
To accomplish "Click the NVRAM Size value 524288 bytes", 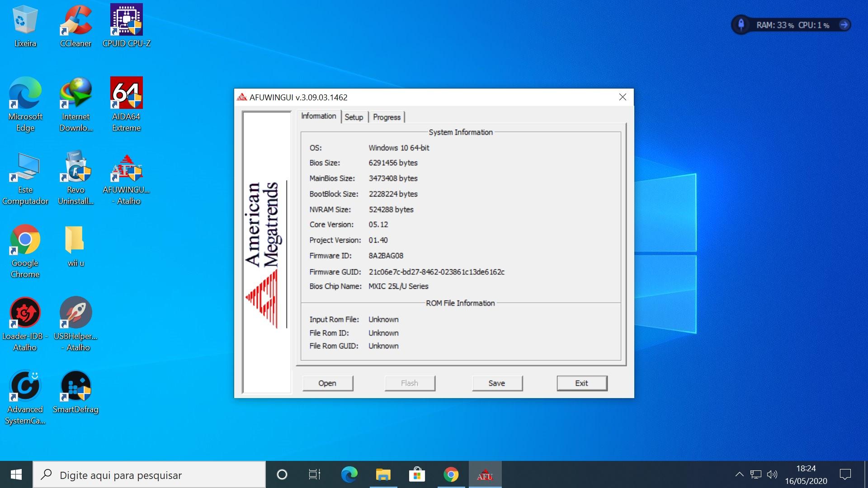I will [391, 210].
